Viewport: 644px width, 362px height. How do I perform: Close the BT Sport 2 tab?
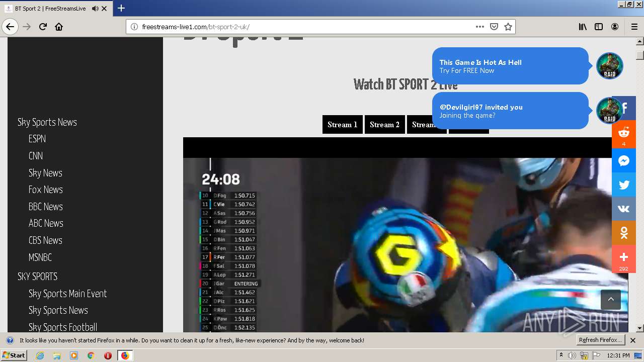[104, 9]
